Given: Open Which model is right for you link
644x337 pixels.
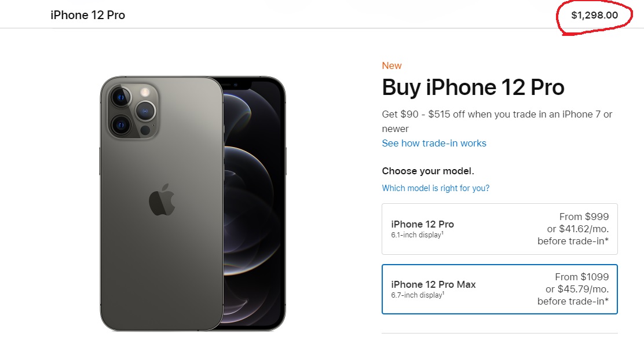Looking at the screenshot, I should [436, 188].
